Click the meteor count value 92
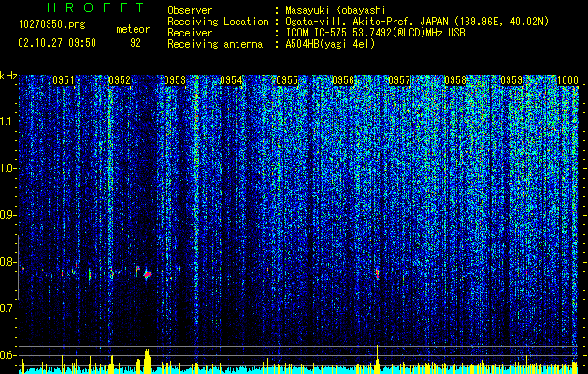This screenshot has height=374, width=588. [136, 43]
